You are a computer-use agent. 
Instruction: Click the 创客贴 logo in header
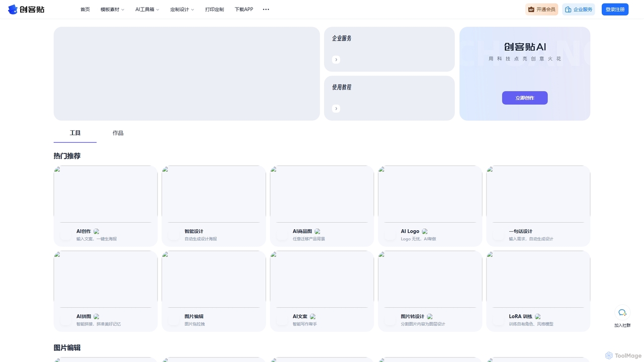[26, 10]
